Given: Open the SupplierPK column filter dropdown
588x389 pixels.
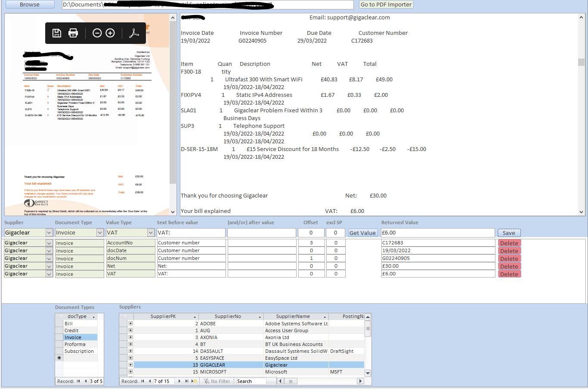Looking at the screenshot, I should click(195, 317).
